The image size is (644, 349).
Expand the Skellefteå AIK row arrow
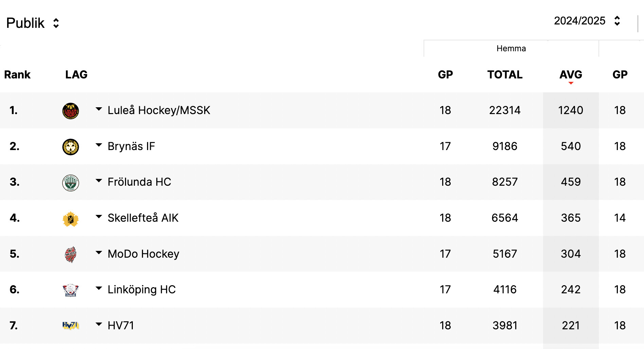tap(99, 217)
